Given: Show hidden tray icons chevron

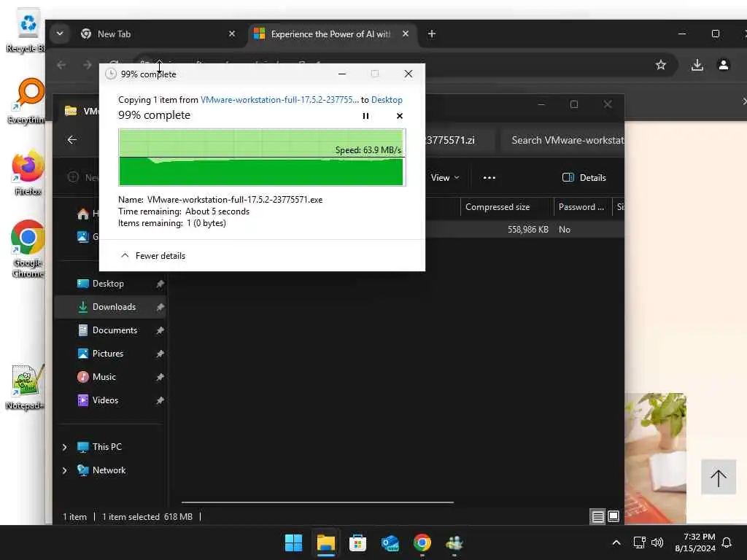Looking at the screenshot, I should point(616,542).
